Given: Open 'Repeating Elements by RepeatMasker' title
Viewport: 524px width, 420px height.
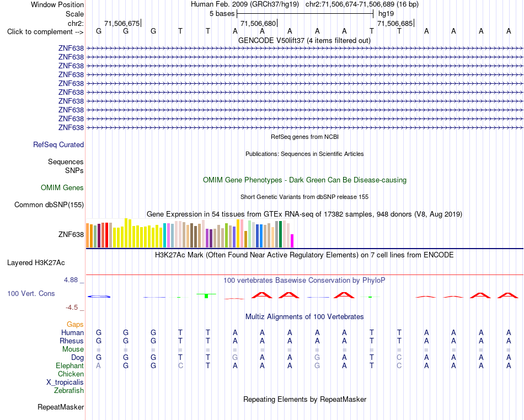Looking at the screenshot, I should coord(304,400).
